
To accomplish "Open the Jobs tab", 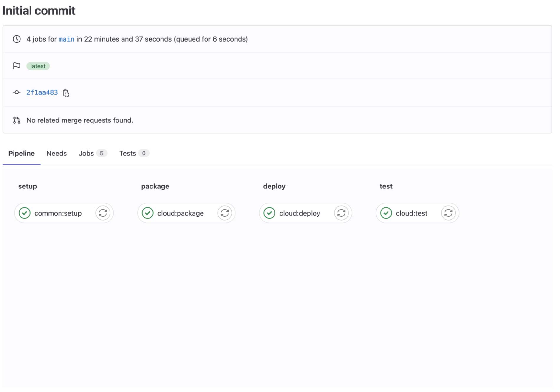I will [87, 153].
